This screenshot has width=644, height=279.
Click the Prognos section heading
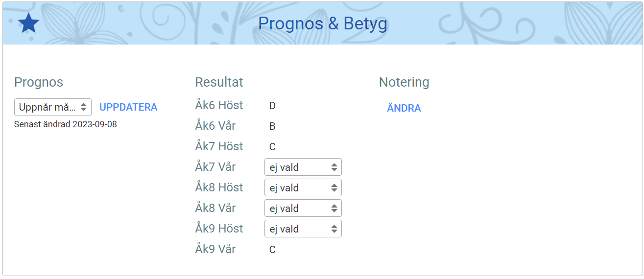point(39,82)
